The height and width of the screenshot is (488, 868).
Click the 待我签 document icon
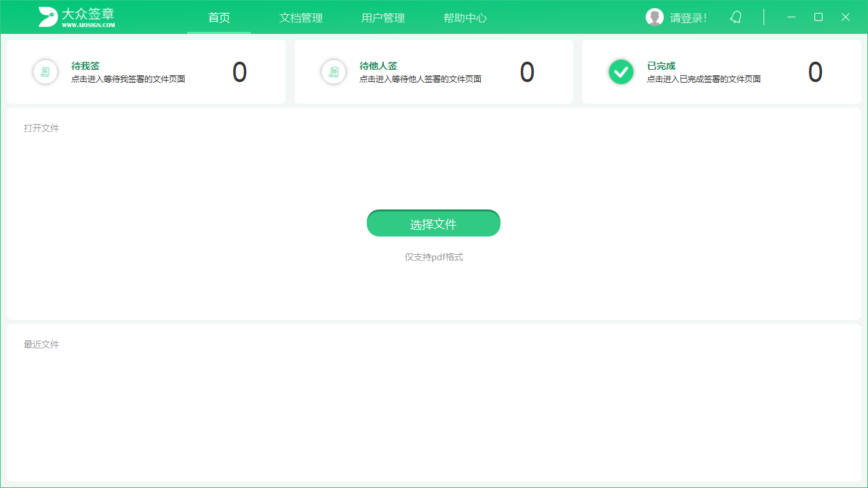(x=45, y=72)
